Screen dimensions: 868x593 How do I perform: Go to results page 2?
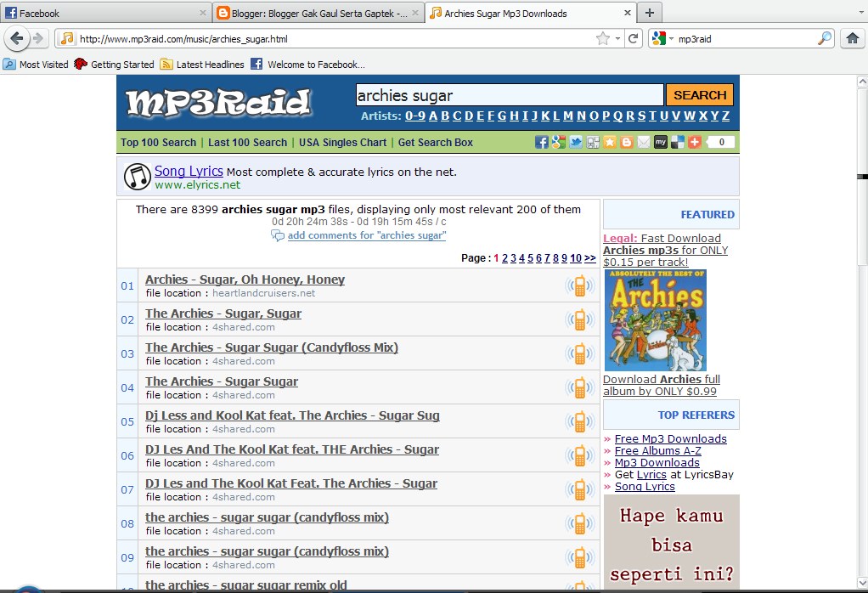click(x=504, y=258)
